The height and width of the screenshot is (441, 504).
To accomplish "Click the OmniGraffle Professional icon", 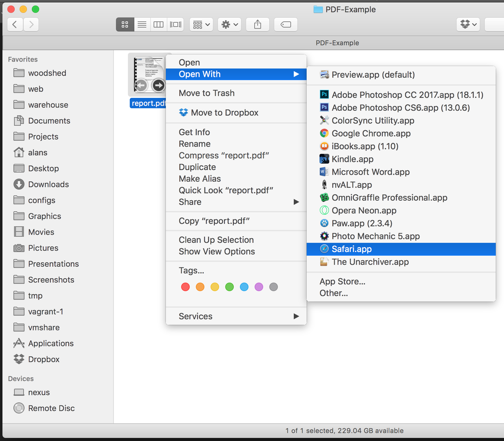I will (x=324, y=197).
